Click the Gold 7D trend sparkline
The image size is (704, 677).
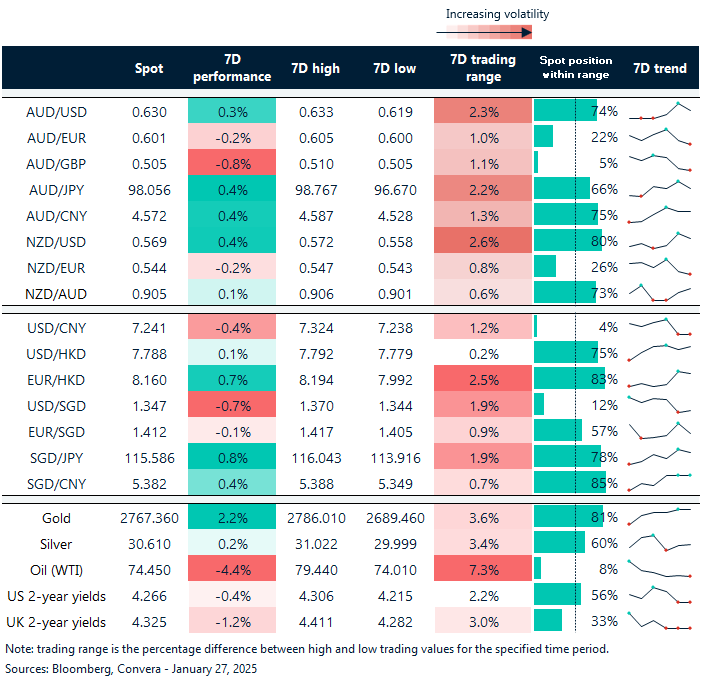659,517
